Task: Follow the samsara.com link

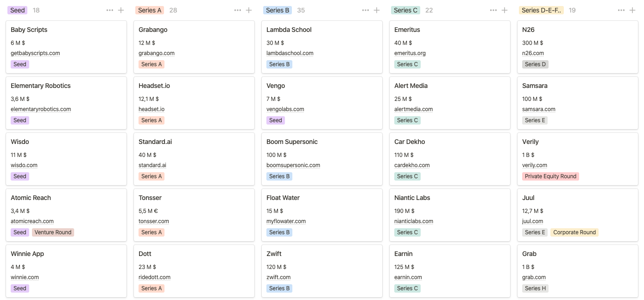Action: [539, 109]
